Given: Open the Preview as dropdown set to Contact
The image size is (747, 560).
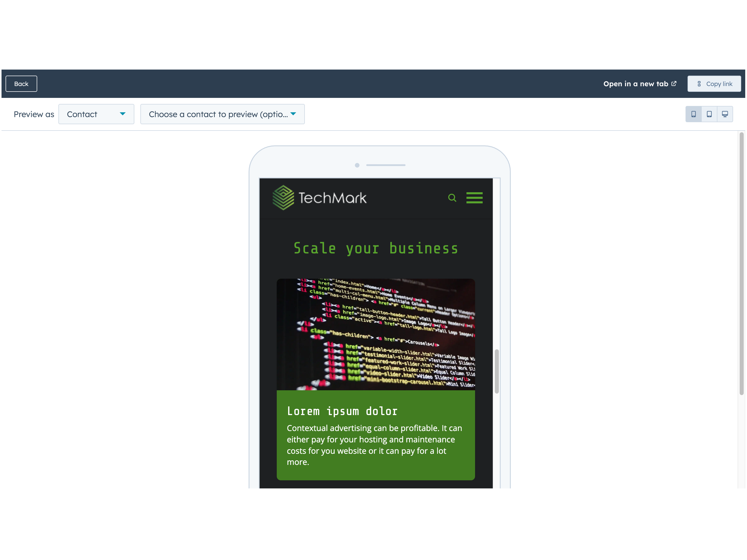Looking at the screenshot, I should [x=96, y=114].
